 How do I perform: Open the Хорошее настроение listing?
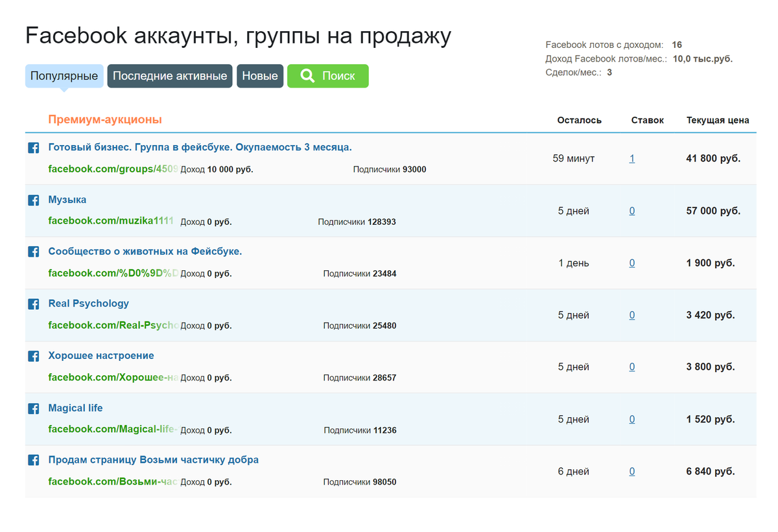101,356
